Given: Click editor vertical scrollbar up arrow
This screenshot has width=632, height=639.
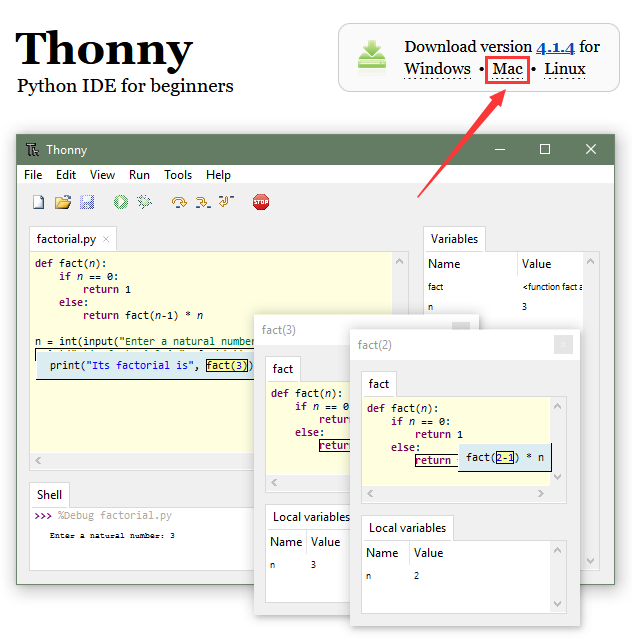Looking at the screenshot, I should (399, 261).
